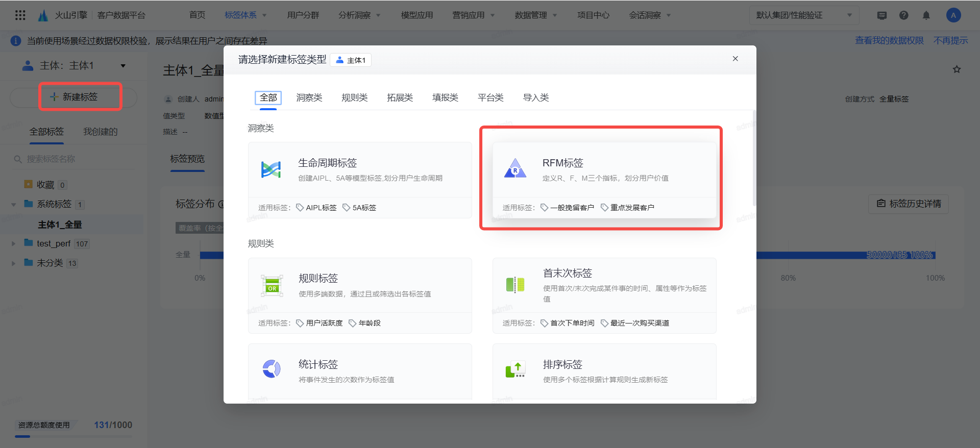This screenshot has width=980, height=448.
Task: Click the RFM tag triangle icon
Action: tap(515, 168)
